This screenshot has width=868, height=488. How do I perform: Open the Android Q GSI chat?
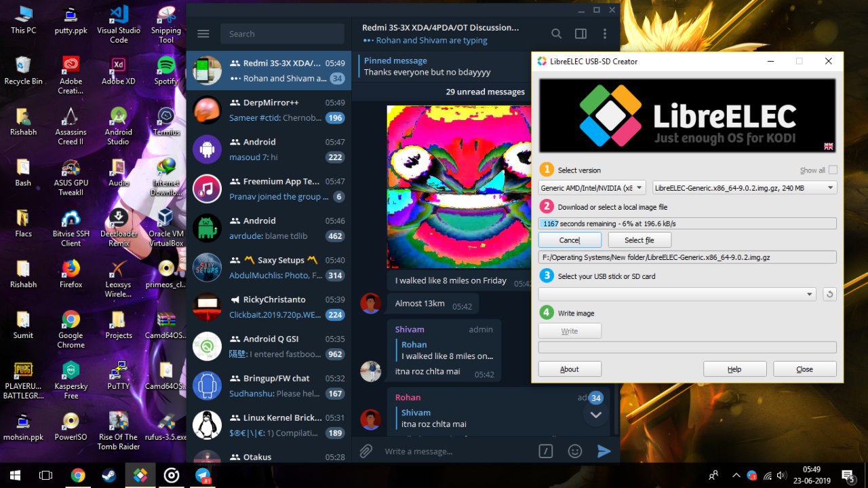click(x=269, y=345)
